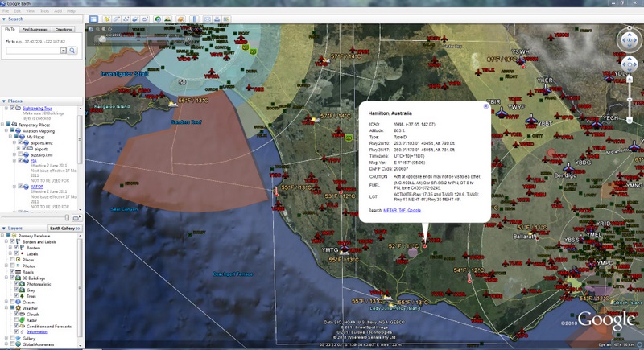The height and width of the screenshot is (350, 644).
Task: Collapse the 3D Buildings layer node
Action: (7, 278)
